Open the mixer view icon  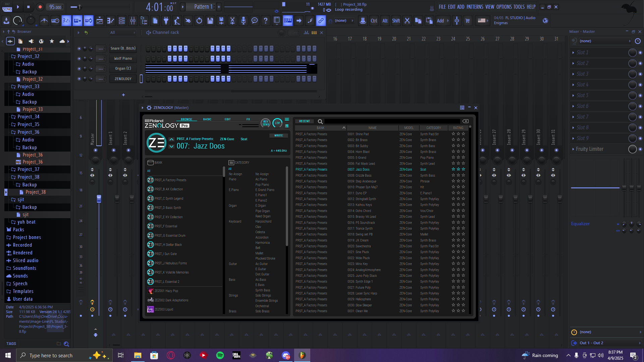point(133,21)
